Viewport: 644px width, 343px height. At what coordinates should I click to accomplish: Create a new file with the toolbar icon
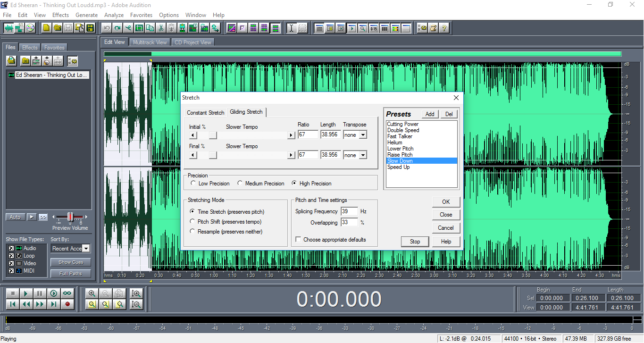click(46, 28)
